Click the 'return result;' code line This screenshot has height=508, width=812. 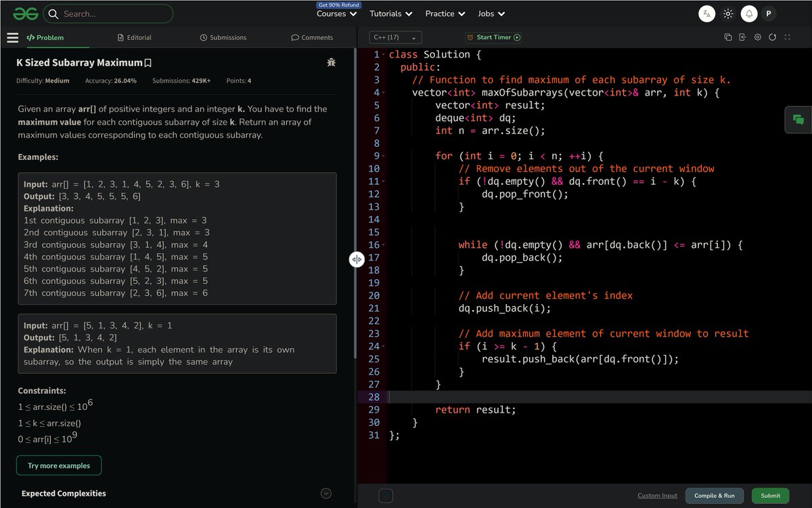click(x=475, y=410)
